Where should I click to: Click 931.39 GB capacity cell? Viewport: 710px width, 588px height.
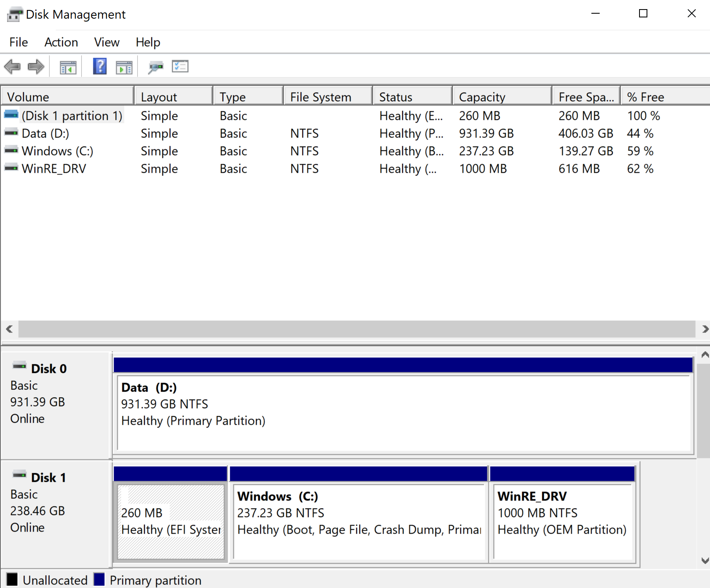486,134
